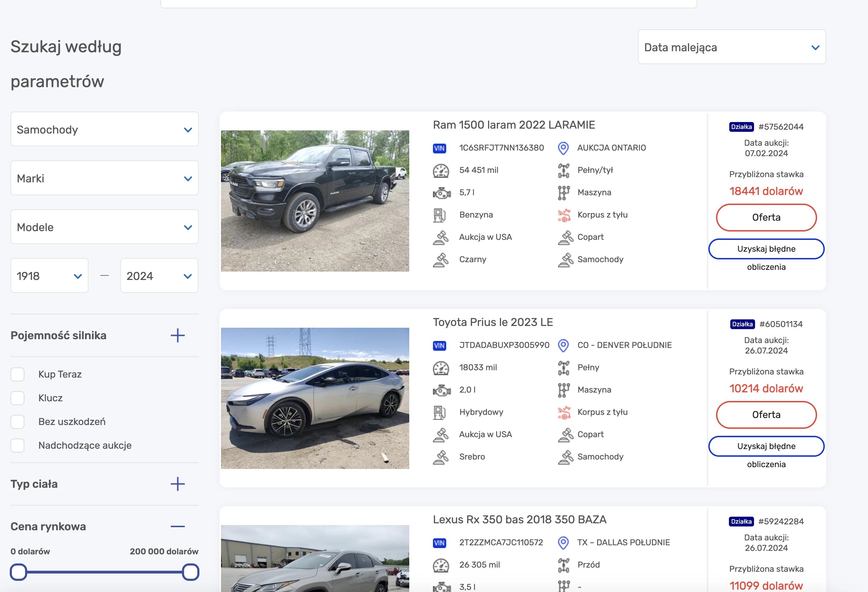Click the VIN badge icon on the Ram 1500 listing

click(439, 148)
